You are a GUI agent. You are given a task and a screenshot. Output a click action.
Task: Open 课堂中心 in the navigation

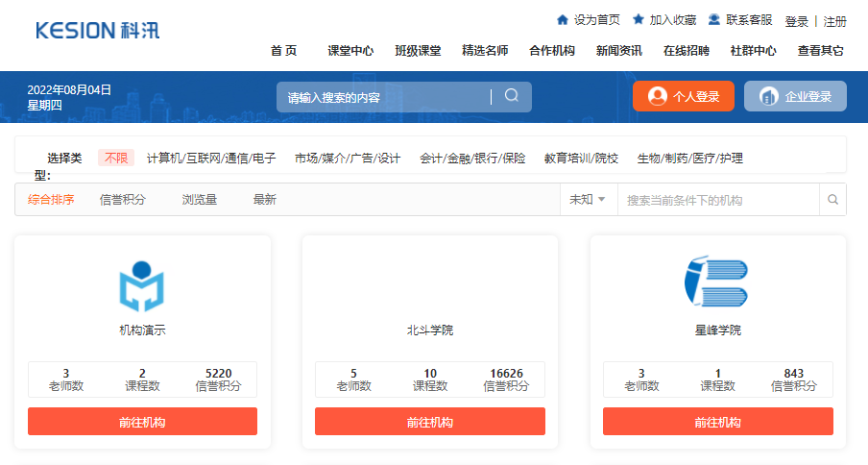[350, 51]
